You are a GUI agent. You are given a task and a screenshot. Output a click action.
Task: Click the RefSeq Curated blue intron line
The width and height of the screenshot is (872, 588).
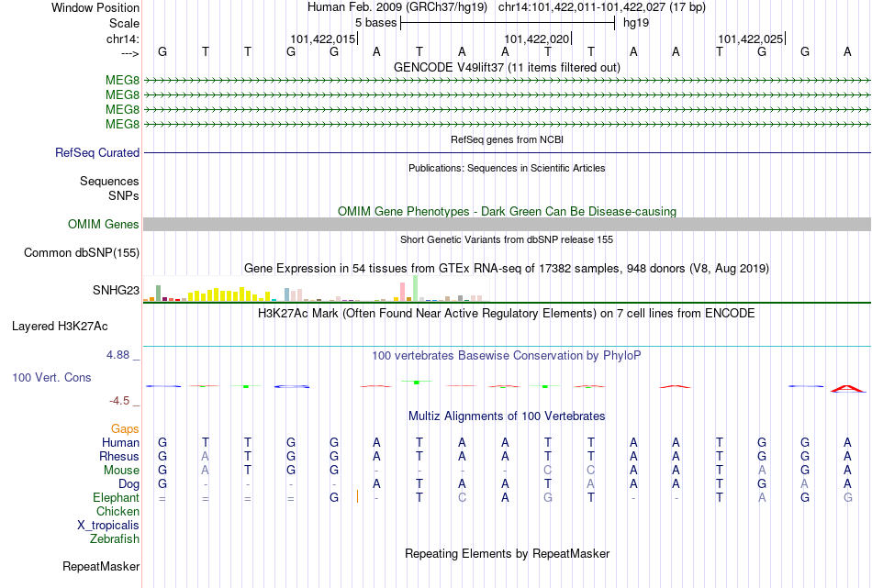507,152
